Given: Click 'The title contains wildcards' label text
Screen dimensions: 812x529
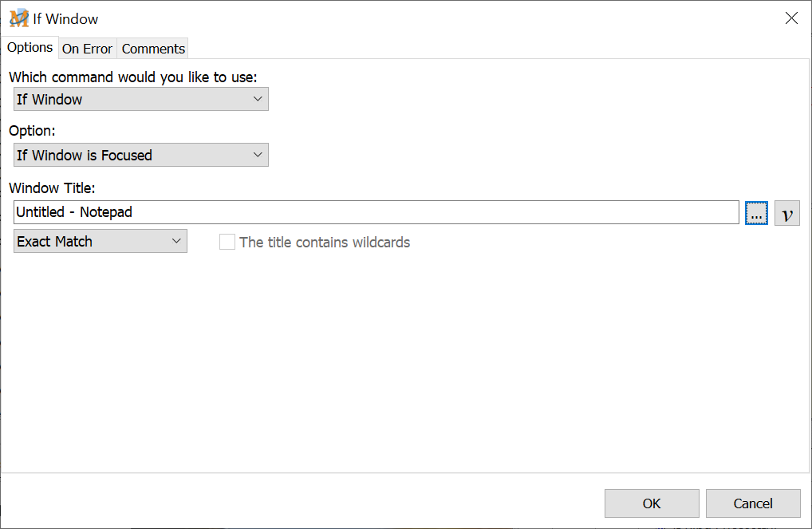Looking at the screenshot, I should (x=325, y=242).
